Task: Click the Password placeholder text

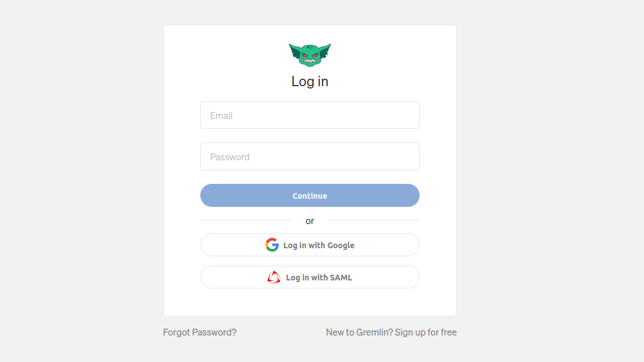Action: pyautogui.click(x=230, y=157)
